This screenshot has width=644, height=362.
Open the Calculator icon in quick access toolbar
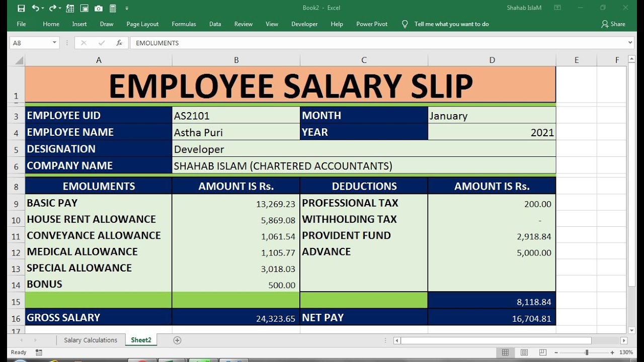click(x=113, y=8)
